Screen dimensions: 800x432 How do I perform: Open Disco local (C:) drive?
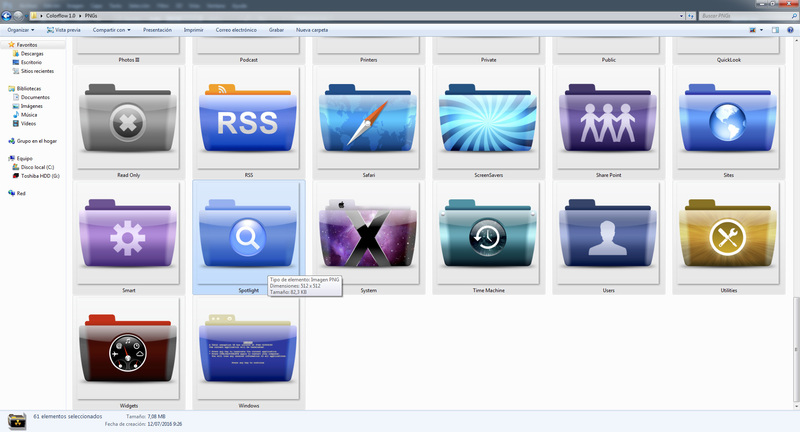click(33, 167)
